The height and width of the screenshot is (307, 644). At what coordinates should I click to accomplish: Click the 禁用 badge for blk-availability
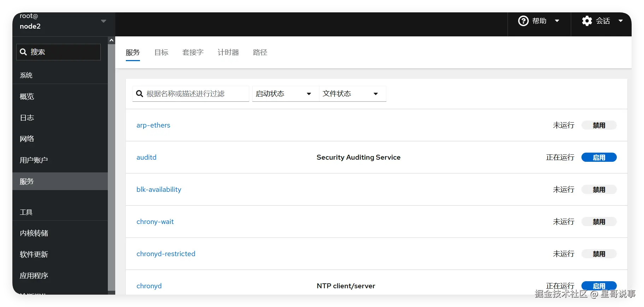(x=599, y=190)
